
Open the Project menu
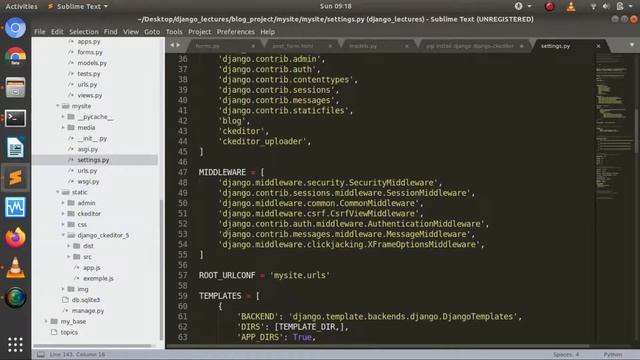tap(200, 32)
